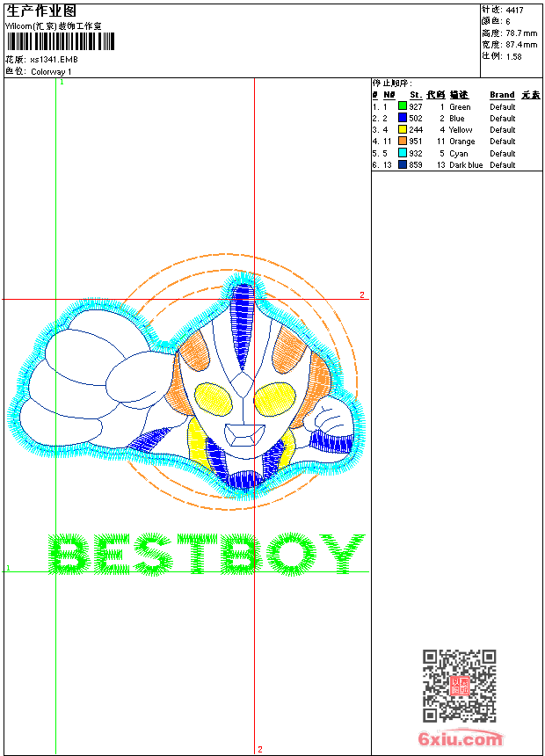Image resolution: width=545 pixels, height=756 pixels.
Task: Click the barcode in the header
Action: coord(61,41)
